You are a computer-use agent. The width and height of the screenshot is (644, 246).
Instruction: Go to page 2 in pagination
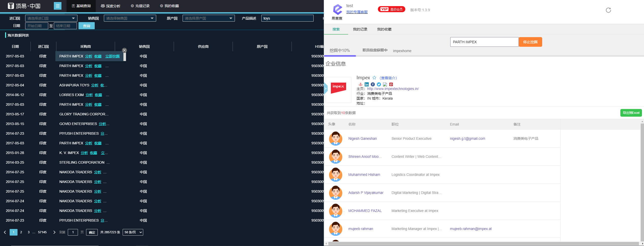21,232
